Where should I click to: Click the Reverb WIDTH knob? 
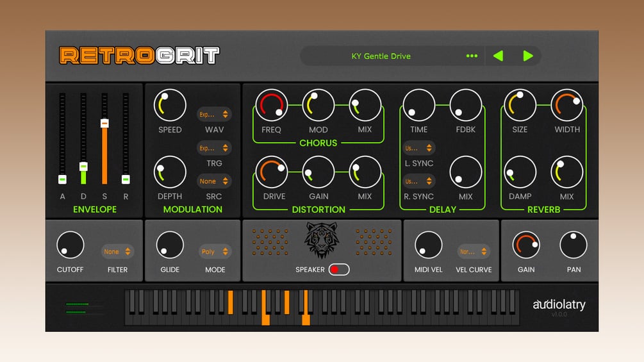567,105
